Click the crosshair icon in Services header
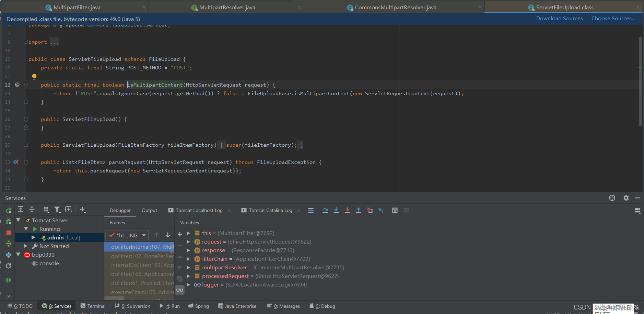Screen dimensions: 644x314 pos(612,198)
